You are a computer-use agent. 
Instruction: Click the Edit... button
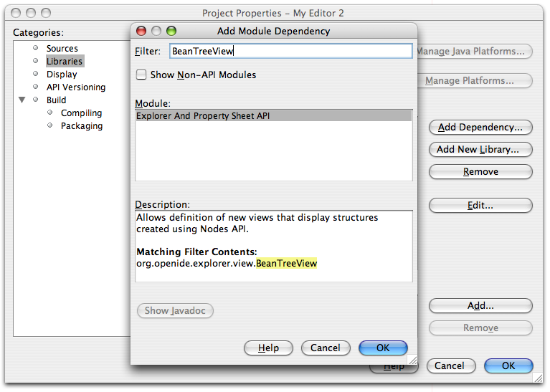coord(480,206)
